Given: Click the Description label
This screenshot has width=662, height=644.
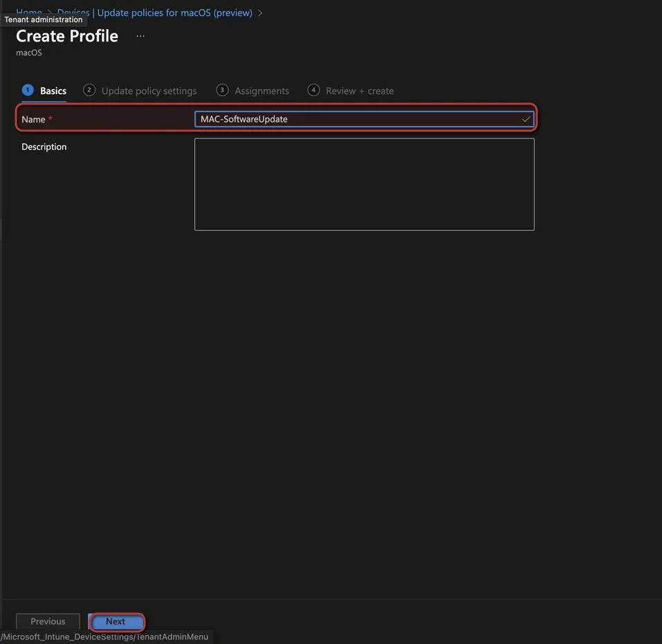Looking at the screenshot, I should tap(44, 147).
